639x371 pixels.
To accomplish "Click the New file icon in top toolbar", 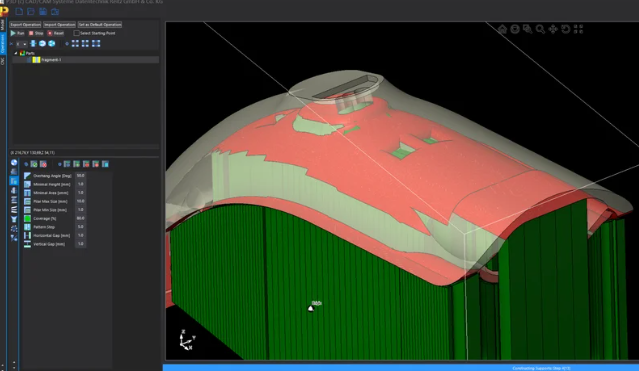I will (19, 11).
